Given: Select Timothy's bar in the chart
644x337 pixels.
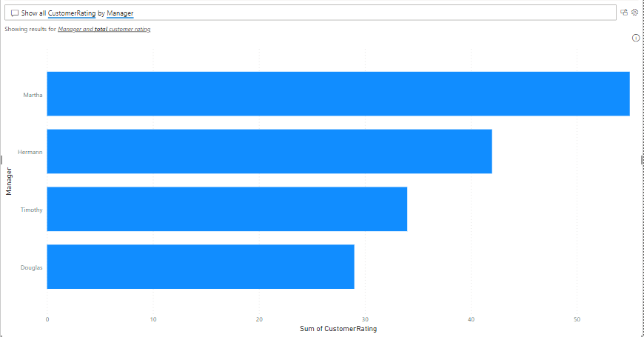Looking at the screenshot, I should [x=227, y=209].
